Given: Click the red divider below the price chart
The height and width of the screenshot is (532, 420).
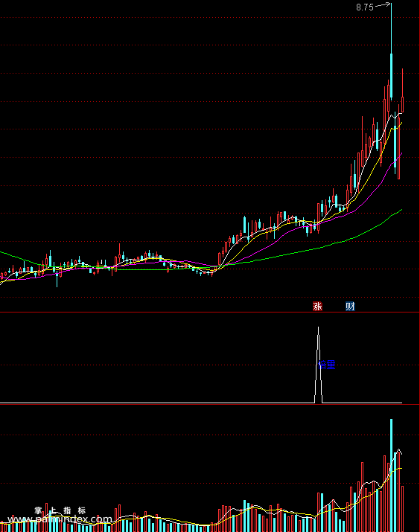Looking at the screenshot, I should 210,312.
